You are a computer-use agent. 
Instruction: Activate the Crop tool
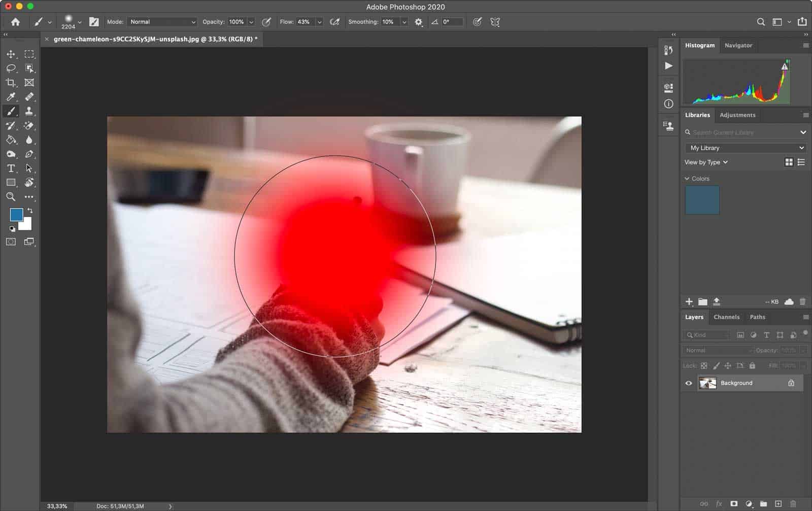click(x=11, y=83)
